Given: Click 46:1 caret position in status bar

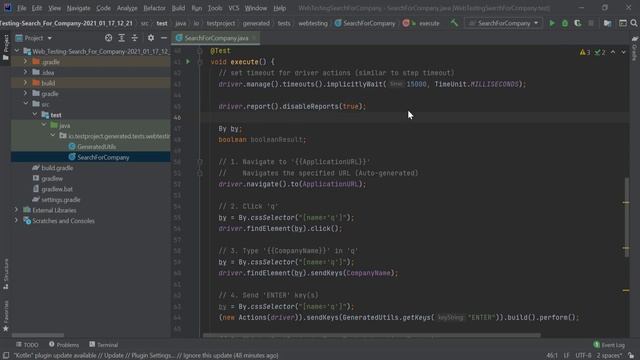Looking at the screenshot, I should (551, 356).
